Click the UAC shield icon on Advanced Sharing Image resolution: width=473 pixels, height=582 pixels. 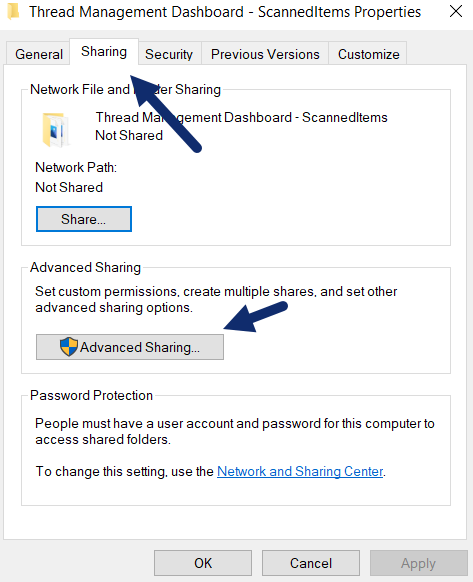[69, 347]
